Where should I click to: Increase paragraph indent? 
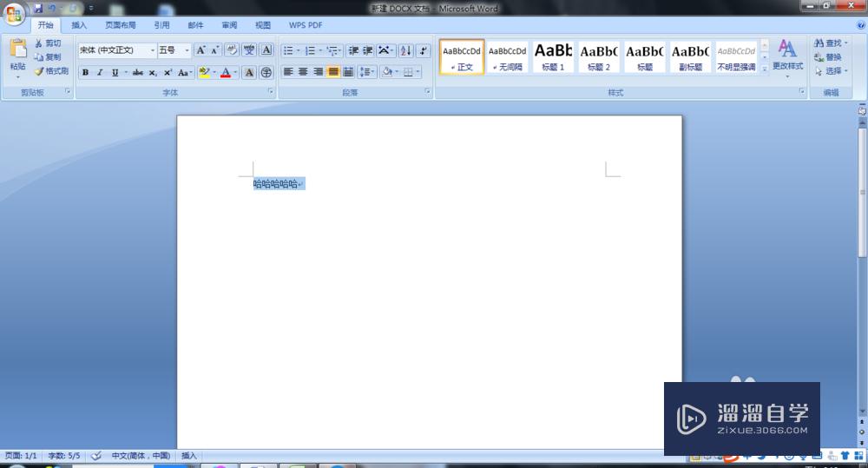tap(367, 50)
